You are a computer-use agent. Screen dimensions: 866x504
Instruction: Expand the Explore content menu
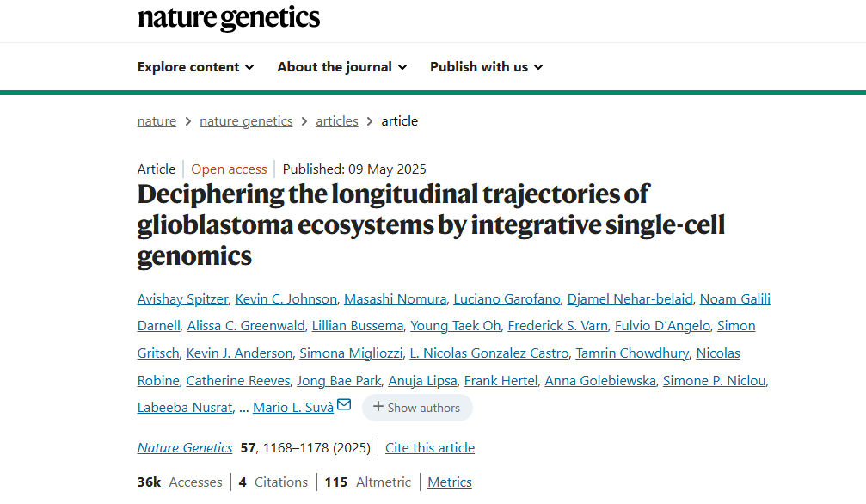click(x=195, y=67)
